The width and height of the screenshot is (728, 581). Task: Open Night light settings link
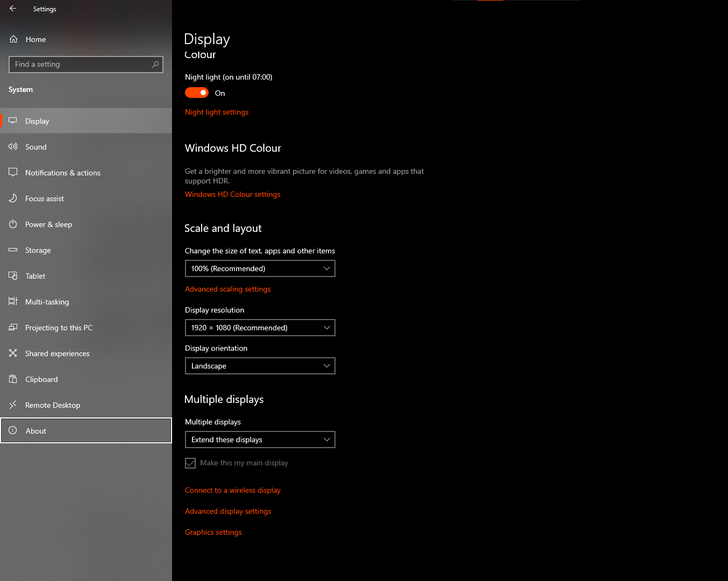pos(217,112)
